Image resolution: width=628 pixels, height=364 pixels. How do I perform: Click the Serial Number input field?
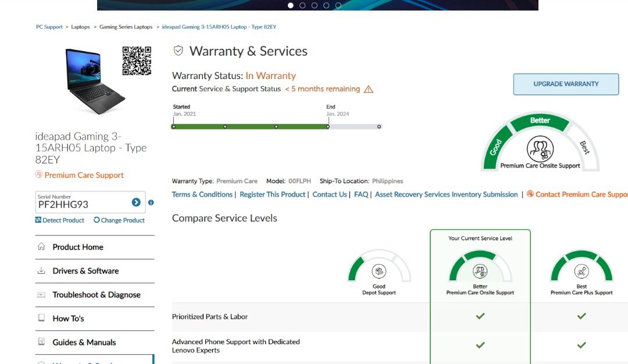click(x=81, y=204)
